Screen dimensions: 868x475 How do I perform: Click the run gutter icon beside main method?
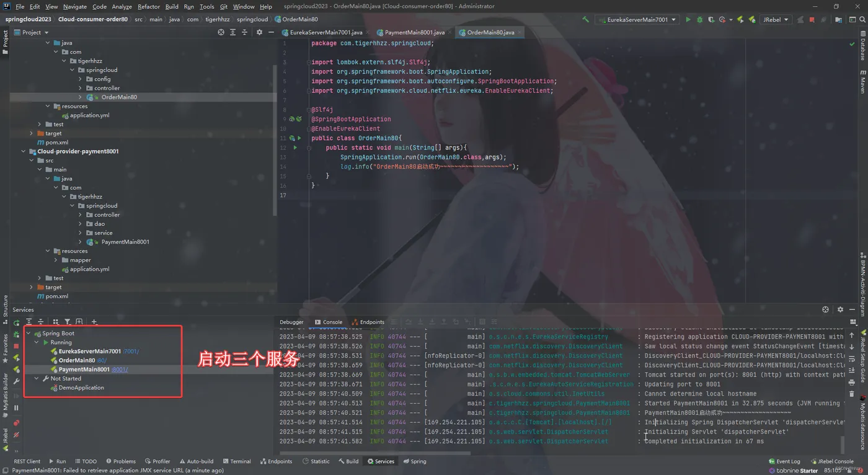point(295,148)
